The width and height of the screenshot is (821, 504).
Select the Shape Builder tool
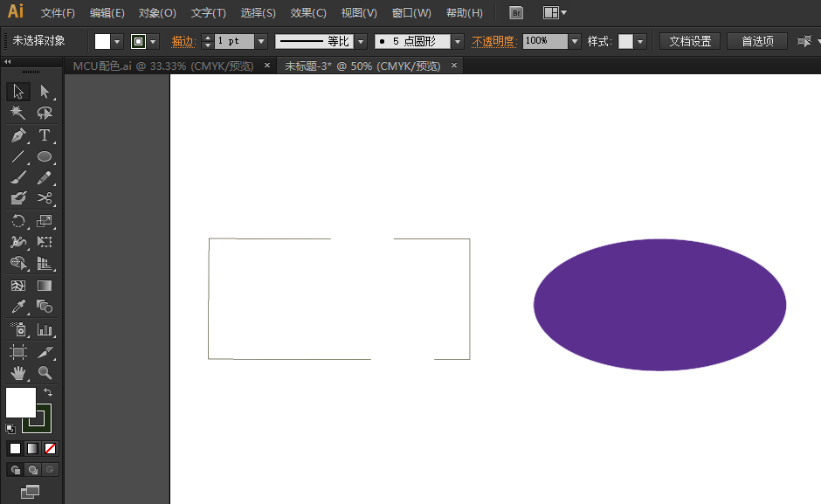[x=18, y=263]
